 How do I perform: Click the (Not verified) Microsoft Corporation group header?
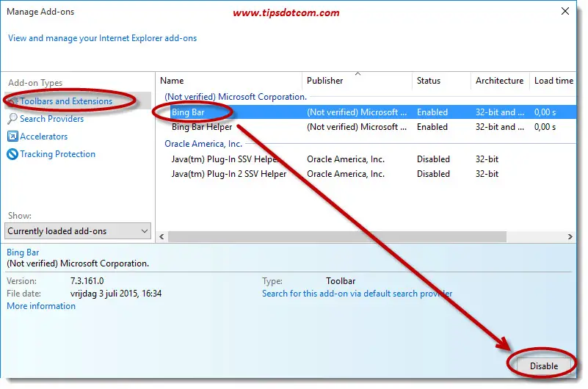tap(236, 97)
